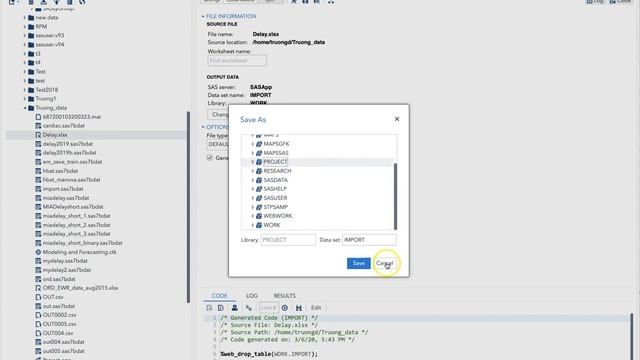Expand the MAPSGFK library node
This screenshot has width=640, height=360.
[x=253, y=144]
